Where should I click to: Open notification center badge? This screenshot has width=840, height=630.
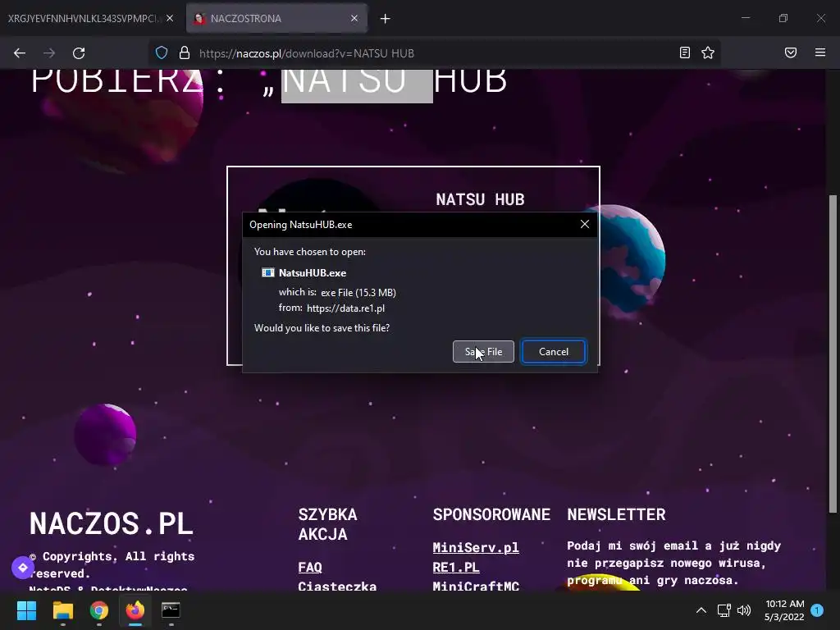[x=817, y=610]
